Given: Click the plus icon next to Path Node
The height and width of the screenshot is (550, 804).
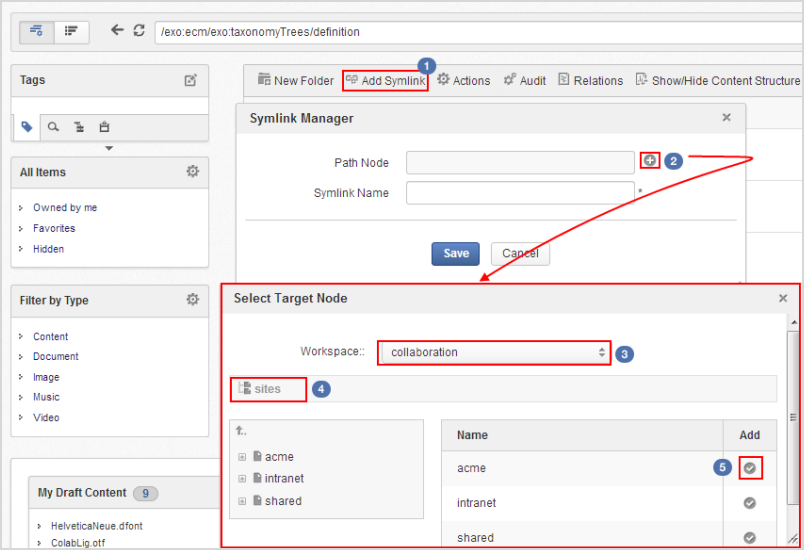Looking at the screenshot, I should click(650, 160).
